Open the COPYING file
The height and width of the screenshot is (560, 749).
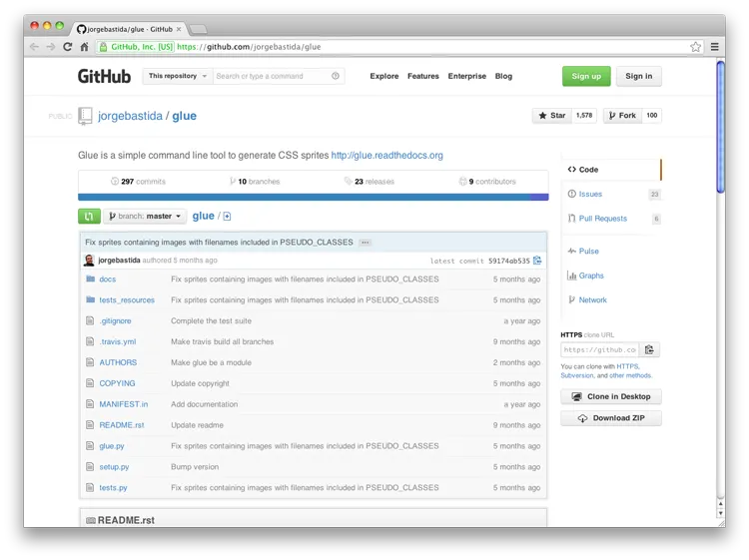click(x=117, y=383)
